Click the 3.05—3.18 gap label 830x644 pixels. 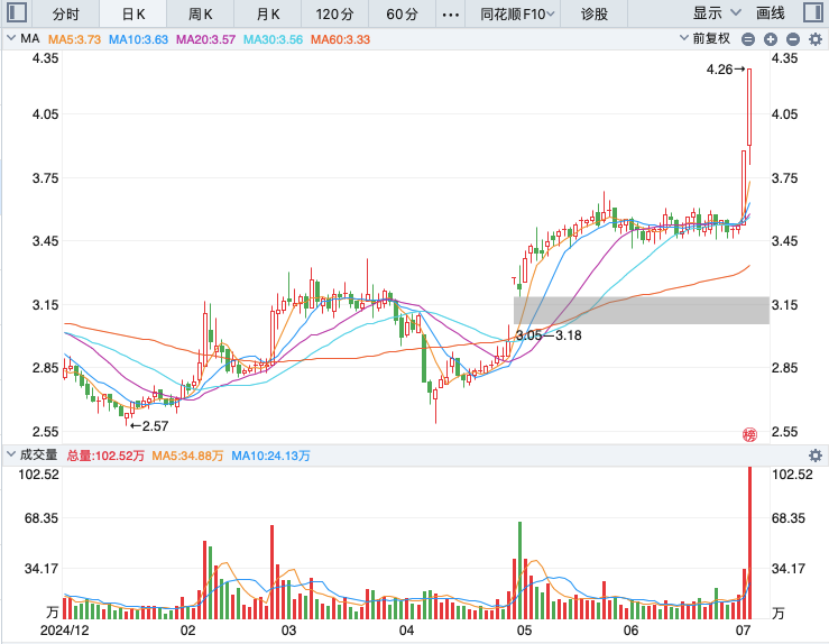pos(548,335)
